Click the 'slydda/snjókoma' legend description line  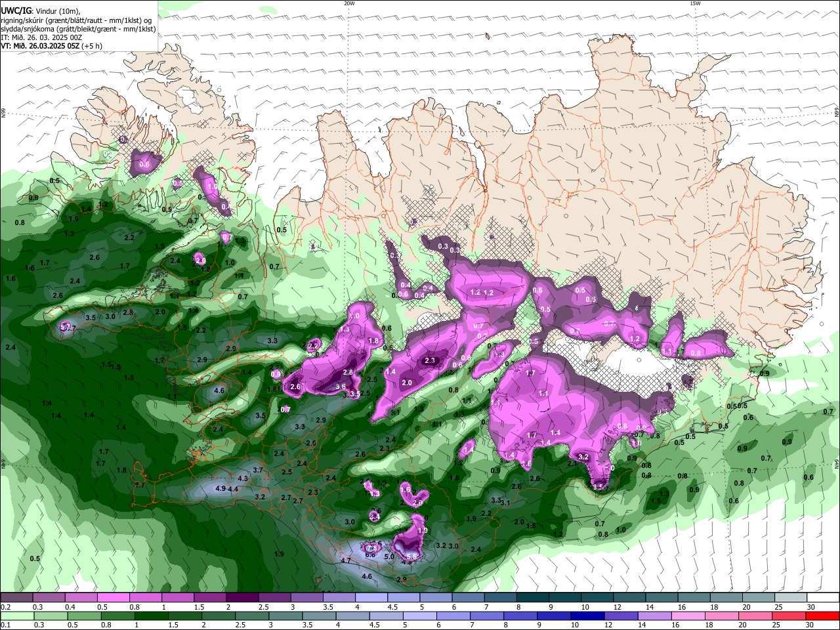point(78,29)
